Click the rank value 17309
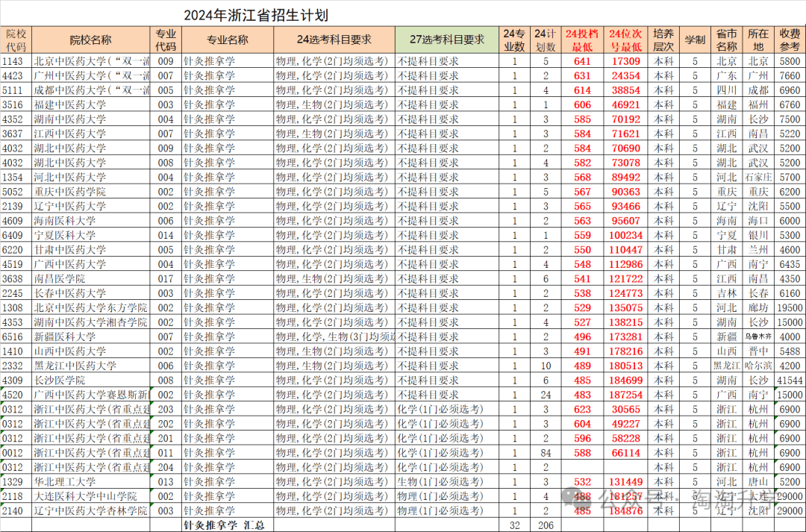The image size is (806, 532). coord(625,61)
